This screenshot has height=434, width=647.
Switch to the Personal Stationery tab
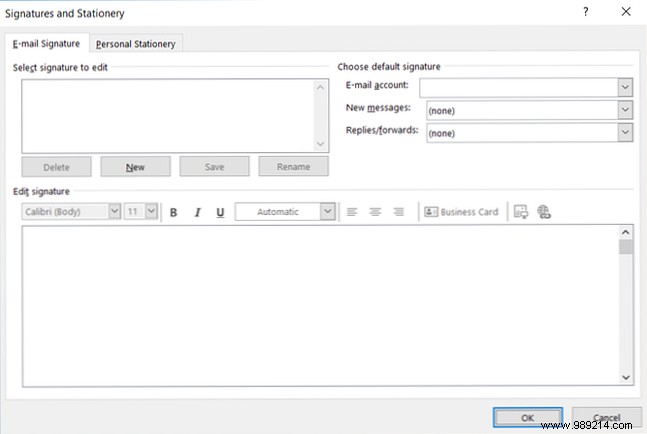[136, 44]
